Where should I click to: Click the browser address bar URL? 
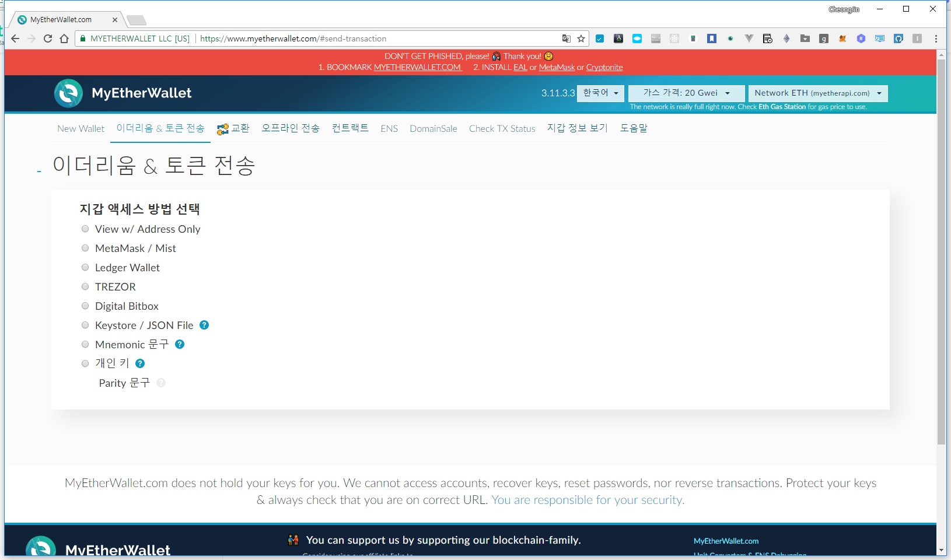[293, 38]
